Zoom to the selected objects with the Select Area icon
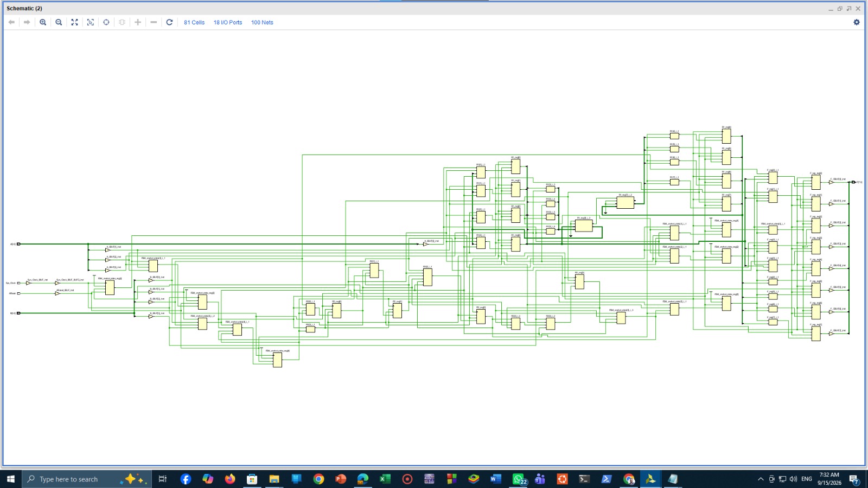The height and width of the screenshot is (488, 868). click(91, 22)
